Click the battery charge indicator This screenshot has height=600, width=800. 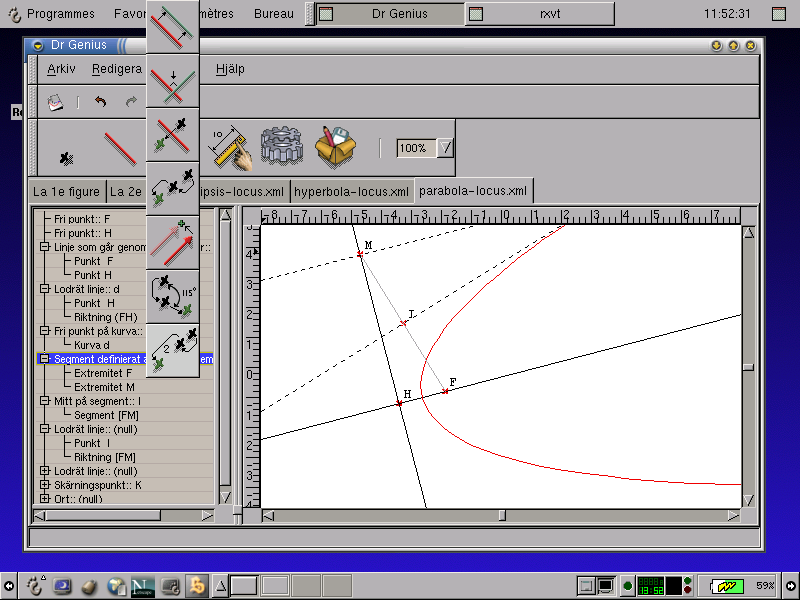(728, 586)
